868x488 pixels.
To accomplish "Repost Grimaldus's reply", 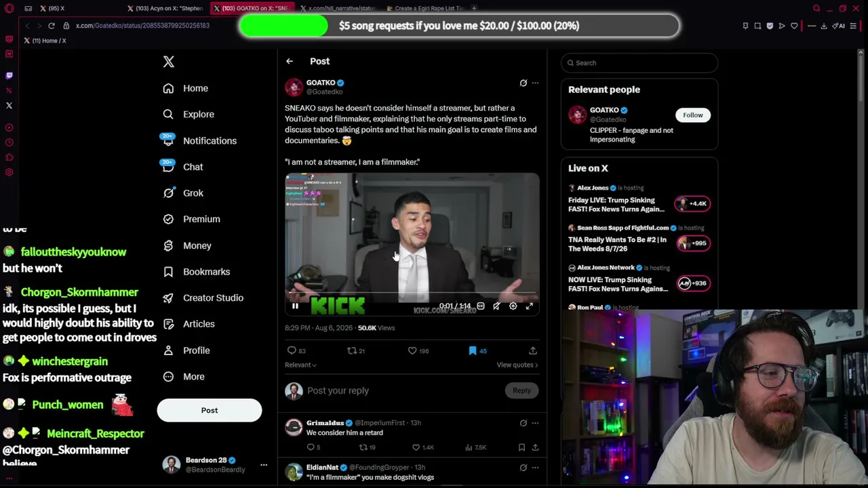I will pos(363,447).
